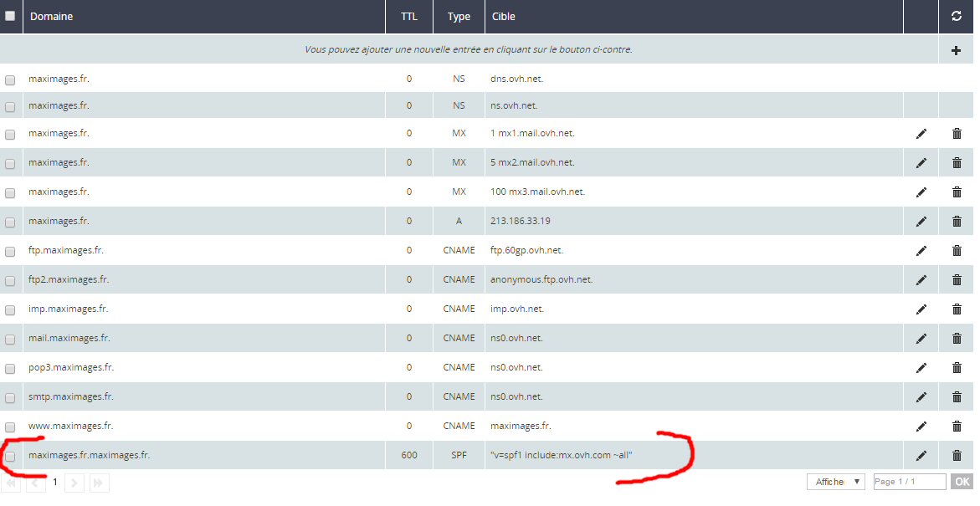Delete the www.maximages.fr. CNAME record

pos(957,426)
